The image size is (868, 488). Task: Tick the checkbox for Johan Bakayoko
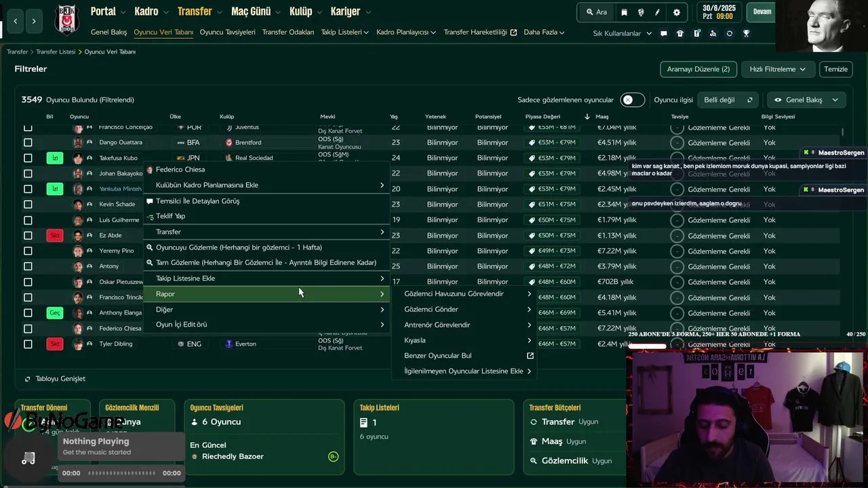(28, 174)
